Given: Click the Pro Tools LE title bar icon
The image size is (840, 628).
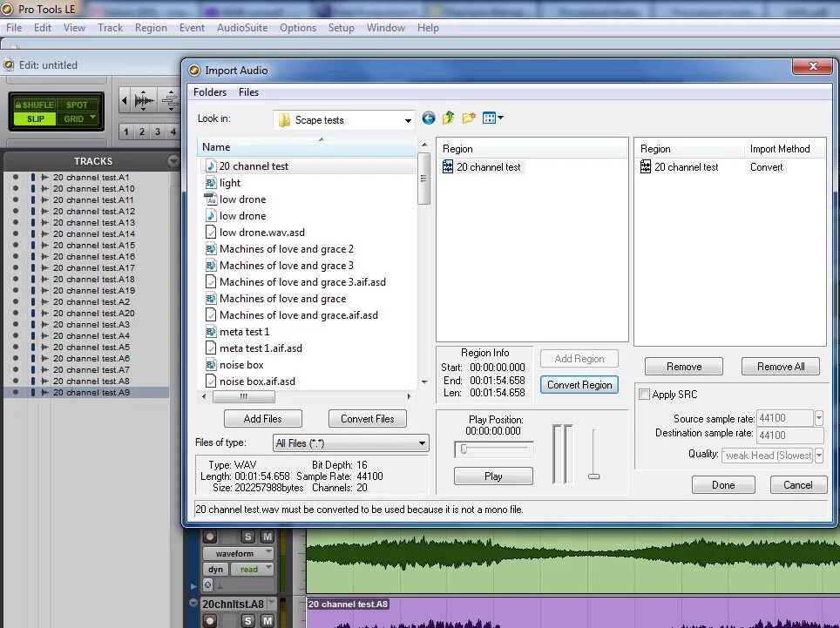Looking at the screenshot, I should click(x=8, y=9).
